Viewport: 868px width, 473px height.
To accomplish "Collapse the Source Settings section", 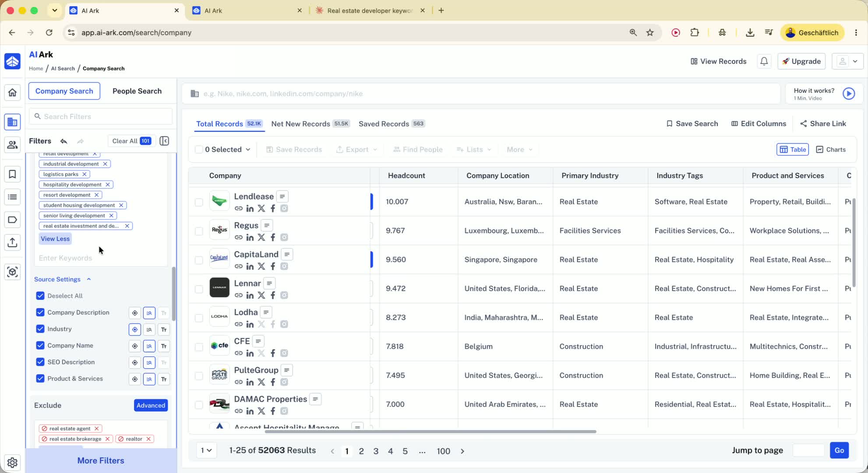I will [x=63, y=279].
